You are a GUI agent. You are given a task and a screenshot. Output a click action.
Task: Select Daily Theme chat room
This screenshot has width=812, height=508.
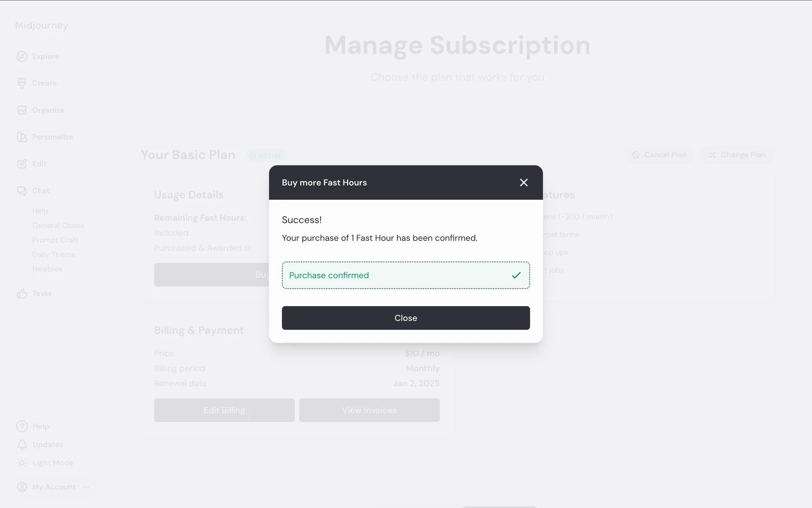(x=54, y=254)
